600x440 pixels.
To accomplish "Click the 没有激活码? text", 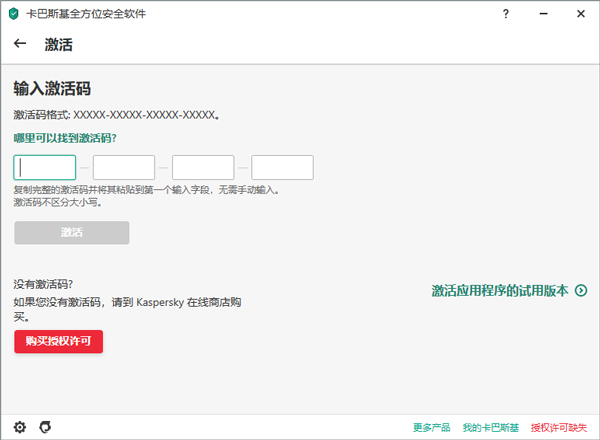I will (43, 284).
